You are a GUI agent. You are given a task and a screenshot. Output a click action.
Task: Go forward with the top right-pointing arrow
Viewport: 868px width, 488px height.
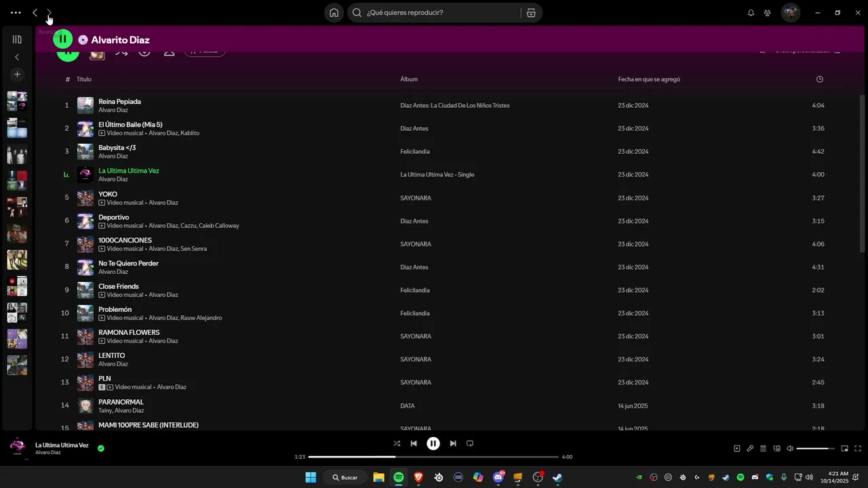(x=49, y=12)
